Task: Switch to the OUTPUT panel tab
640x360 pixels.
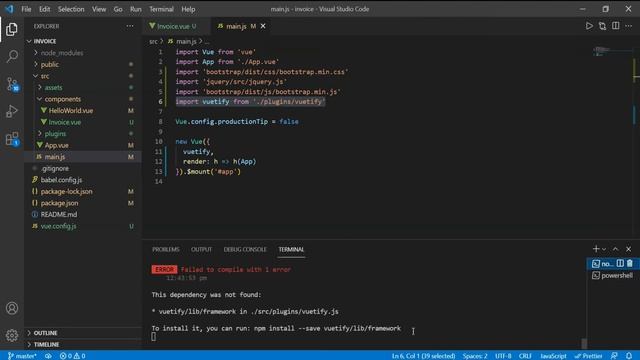Action: (201, 249)
